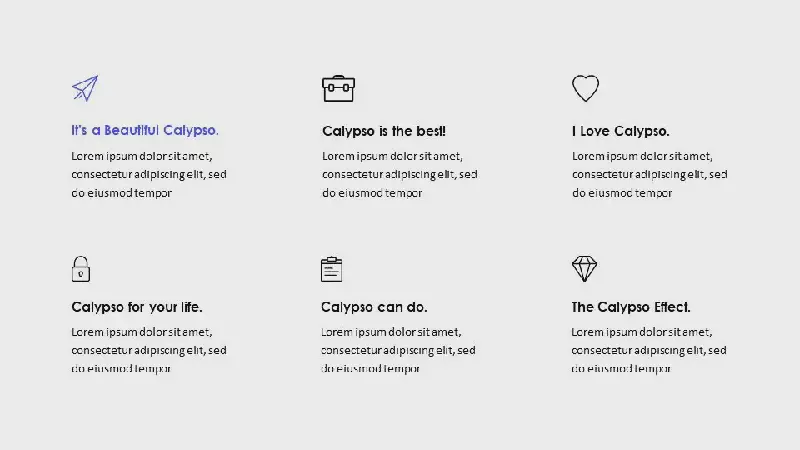Click the padlock icon

[81, 269]
